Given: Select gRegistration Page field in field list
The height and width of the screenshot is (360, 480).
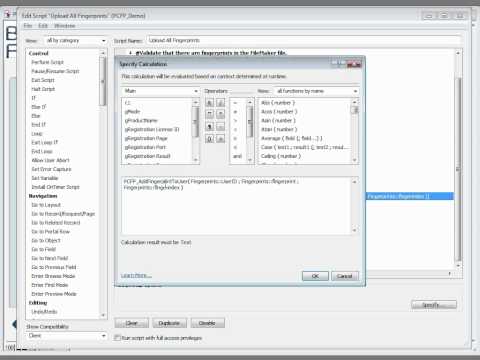Looking at the screenshot, I should tap(146, 138).
